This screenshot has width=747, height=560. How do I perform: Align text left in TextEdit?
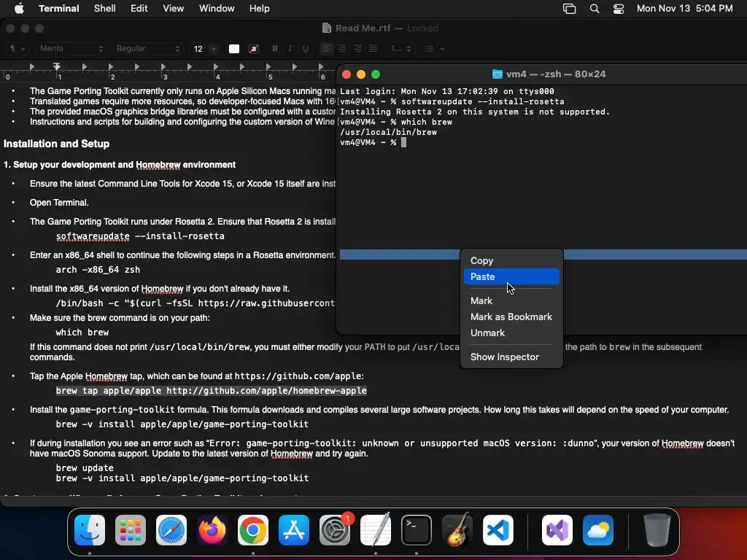point(326,49)
